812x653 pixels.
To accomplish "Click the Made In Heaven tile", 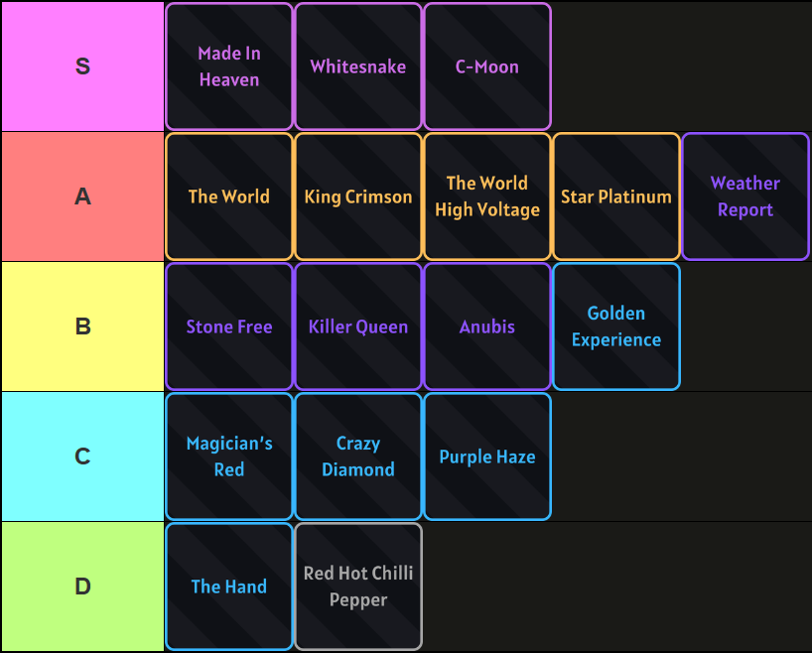I will click(229, 66).
